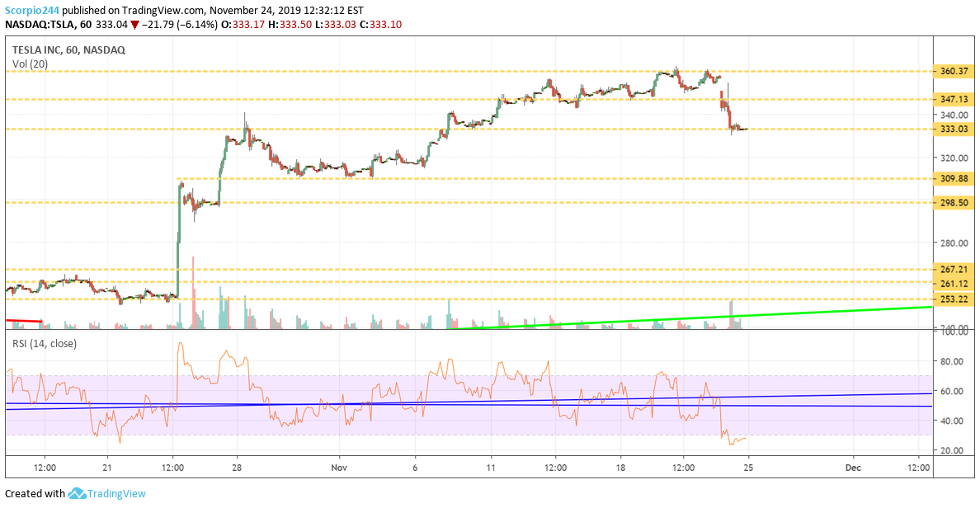Select the TESLA INC, 60, NASDAQ chart title
This screenshot has height=508, width=980.
tap(68, 50)
